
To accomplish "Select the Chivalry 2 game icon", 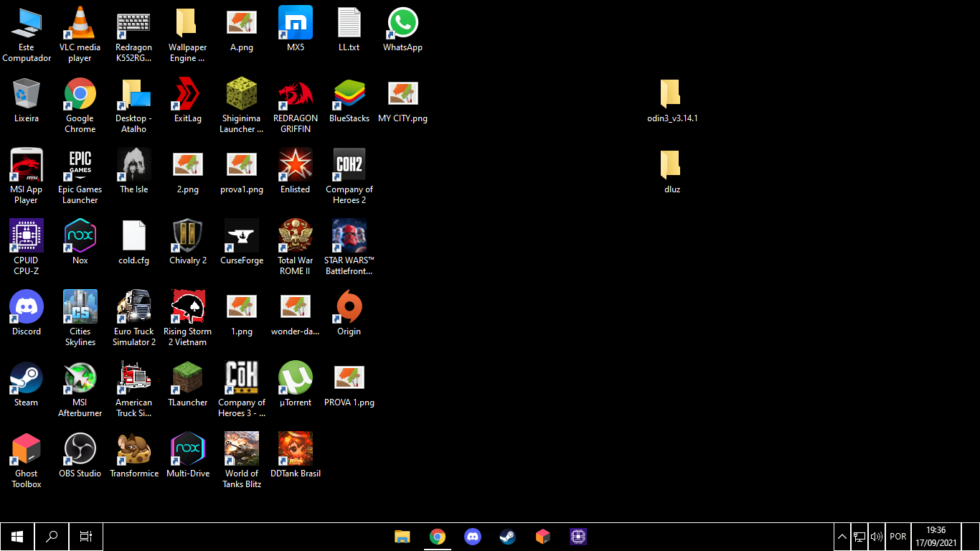I will click(x=188, y=242).
